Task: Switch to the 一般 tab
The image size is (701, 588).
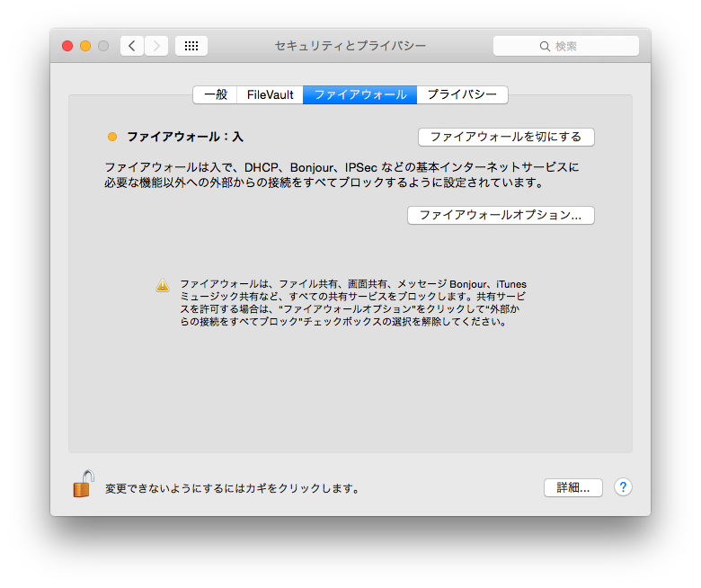Action: click(215, 94)
